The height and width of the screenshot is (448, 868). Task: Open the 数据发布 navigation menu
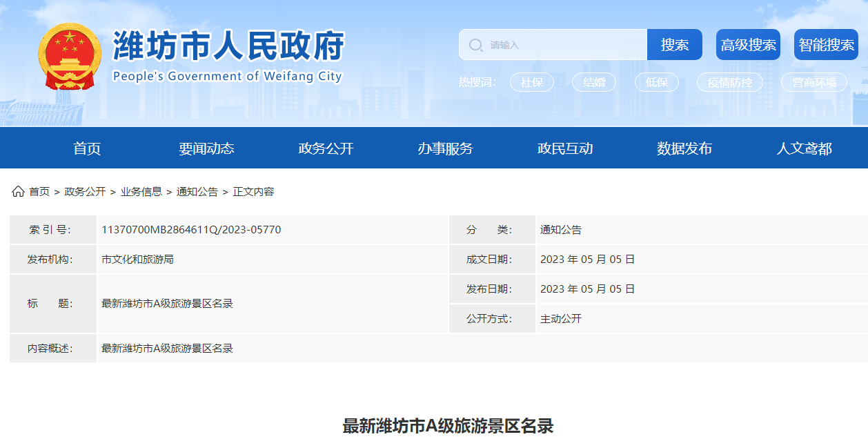click(684, 148)
